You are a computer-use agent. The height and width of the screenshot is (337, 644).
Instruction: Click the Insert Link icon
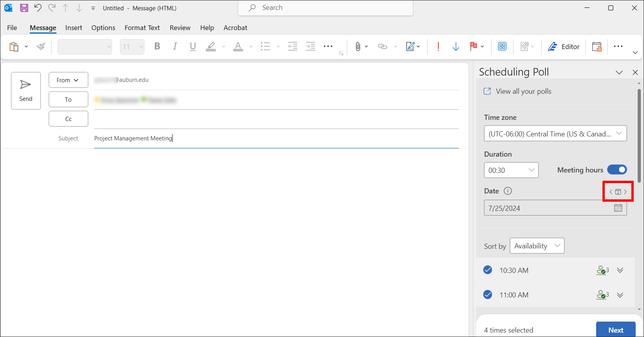tap(382, 47)
